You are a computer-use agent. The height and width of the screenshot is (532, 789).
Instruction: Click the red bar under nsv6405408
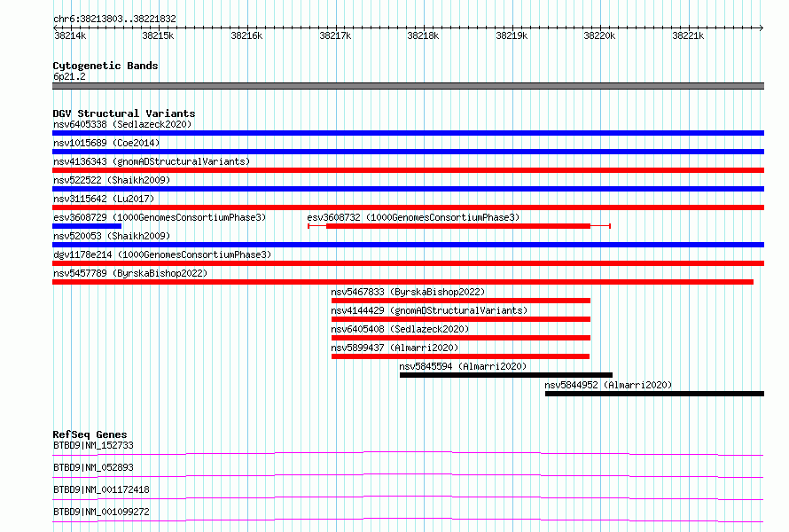(461, 338)
